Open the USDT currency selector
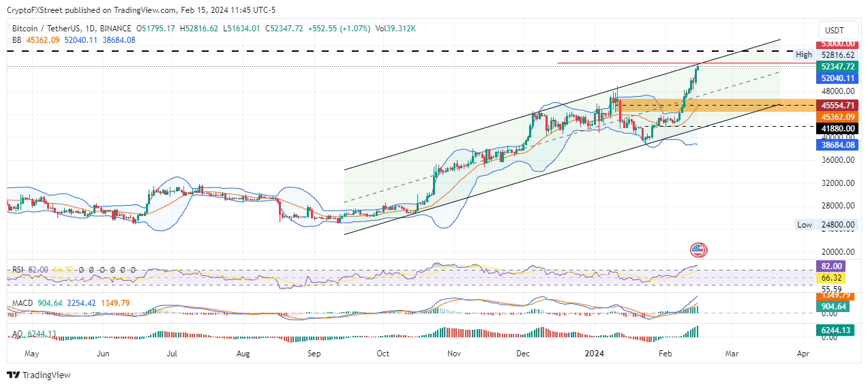This screenshot has height=387, width=868. 834,30
